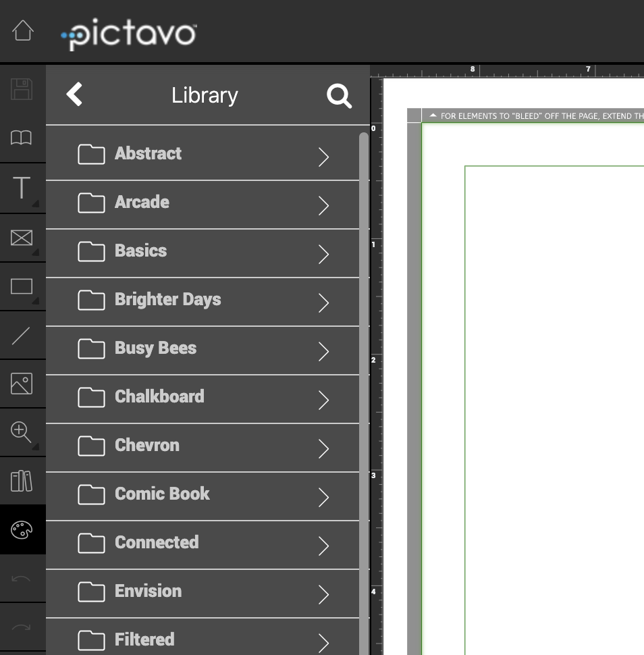Image resolution: width=644 pixels, height=655 pixels.
Task: Click the Save disk icon
Action: [x=22, y=89]
